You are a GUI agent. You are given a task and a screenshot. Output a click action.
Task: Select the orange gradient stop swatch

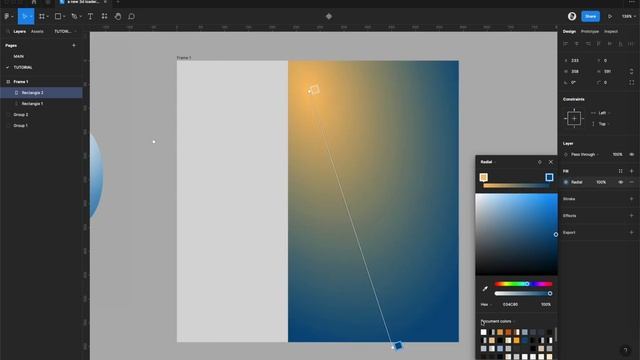[x=484, y=177]
